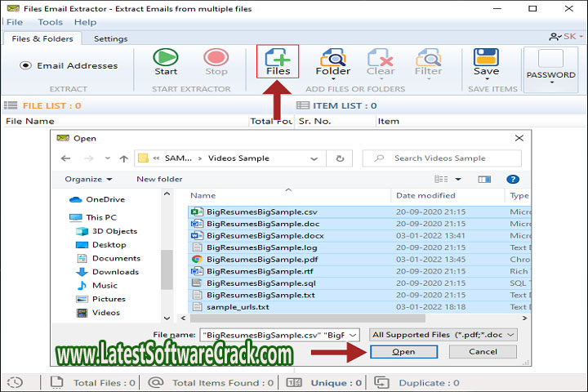Select Desktop in navigation pane

101,245
